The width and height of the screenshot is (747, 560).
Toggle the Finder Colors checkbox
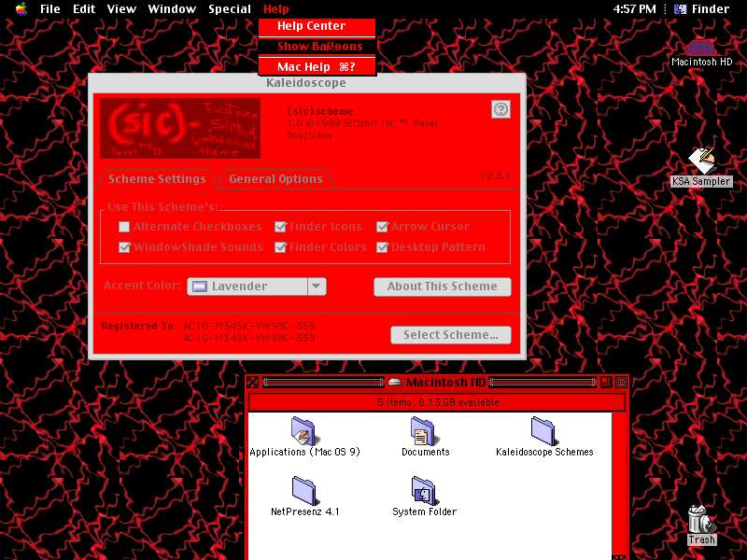click(x=281, y=247)
